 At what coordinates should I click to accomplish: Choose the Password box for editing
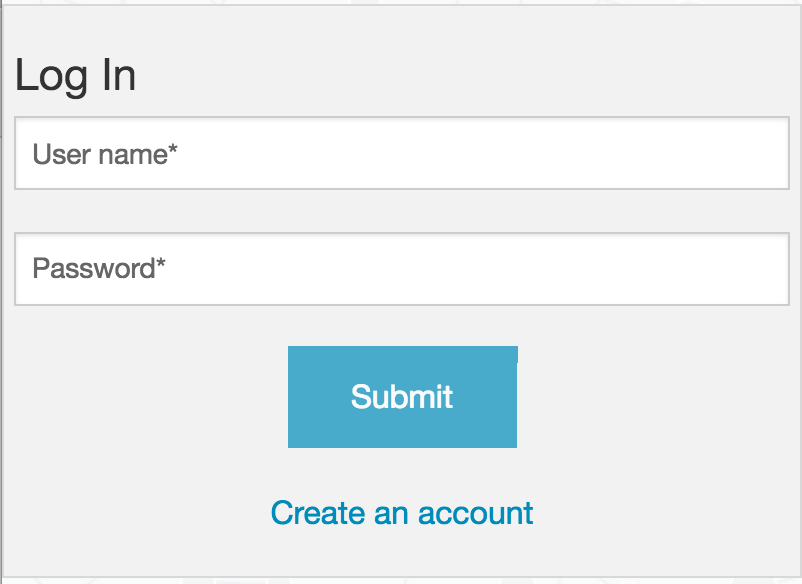click(x=400, y=269)
